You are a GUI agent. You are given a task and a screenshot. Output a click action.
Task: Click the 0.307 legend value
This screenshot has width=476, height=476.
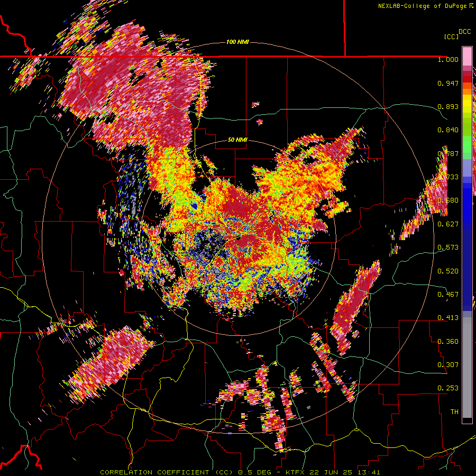click(x=448, y=365)
